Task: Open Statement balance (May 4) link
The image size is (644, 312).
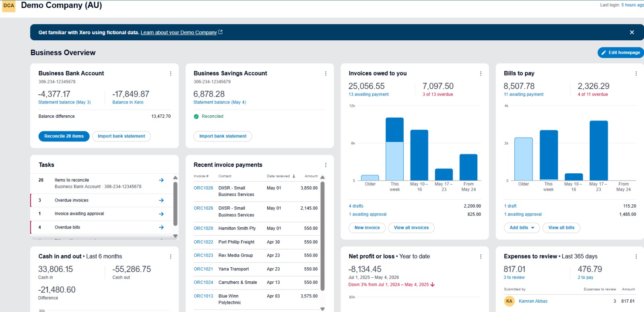Action: click(220, 102)
